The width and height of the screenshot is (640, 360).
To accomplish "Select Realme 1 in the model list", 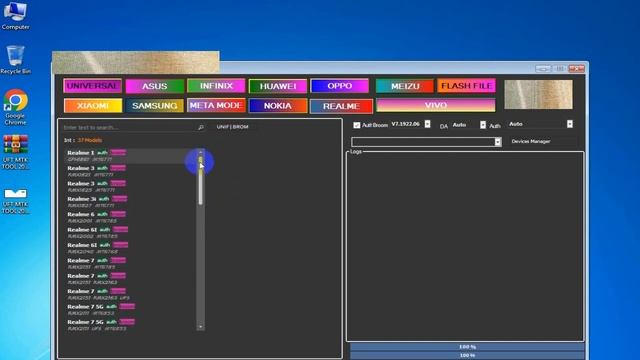I will tap(130, 156).
